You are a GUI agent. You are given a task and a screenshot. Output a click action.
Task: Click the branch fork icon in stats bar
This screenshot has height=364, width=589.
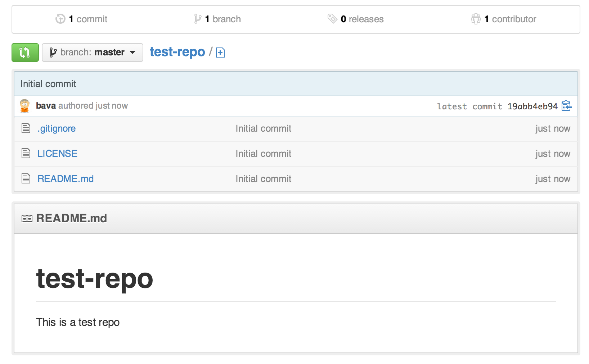coord(197,19)
